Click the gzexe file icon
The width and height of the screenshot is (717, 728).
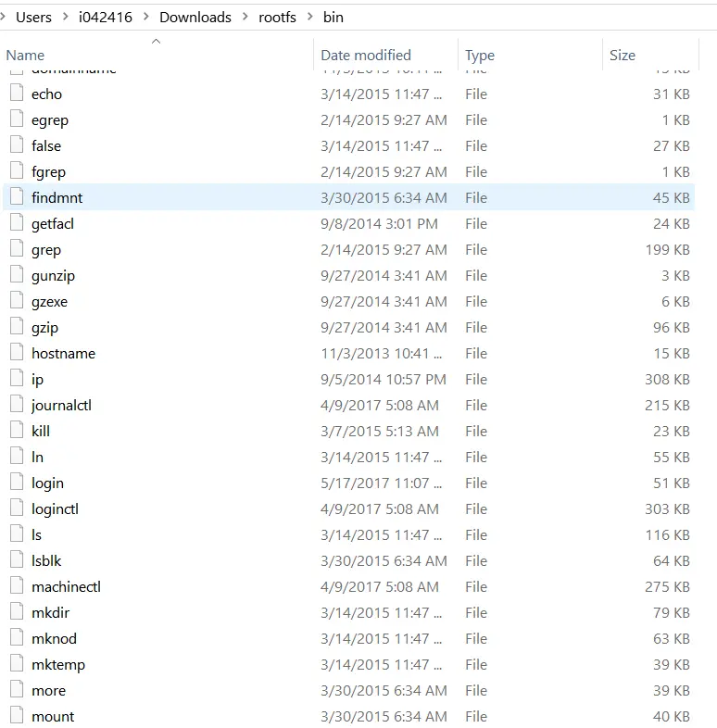coord(17,300)
